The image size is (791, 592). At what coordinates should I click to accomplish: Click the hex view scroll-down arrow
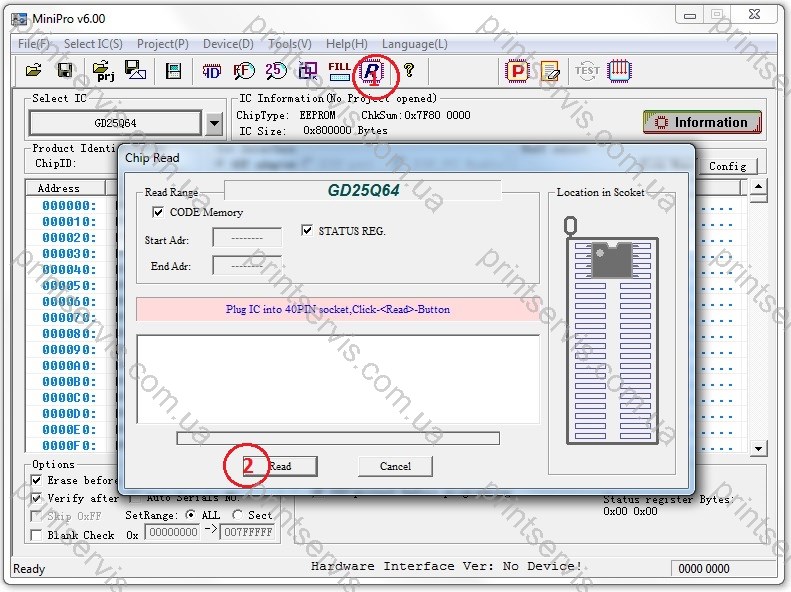(759, 448)
